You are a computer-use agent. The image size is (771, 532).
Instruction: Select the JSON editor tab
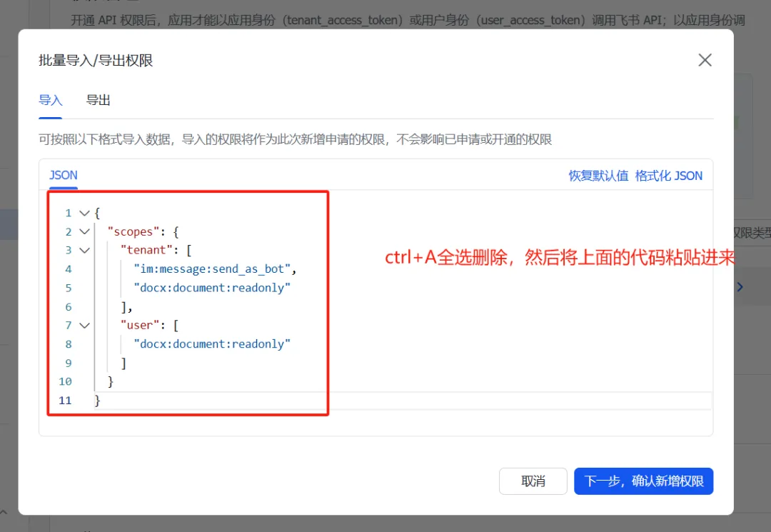click(63, 176)
